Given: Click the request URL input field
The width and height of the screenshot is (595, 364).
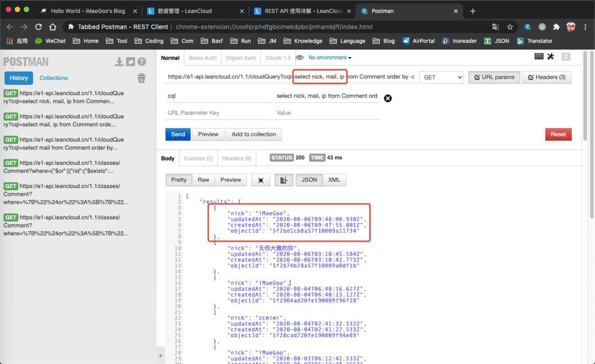Looking at the screenshot, I should click(291, 77).
